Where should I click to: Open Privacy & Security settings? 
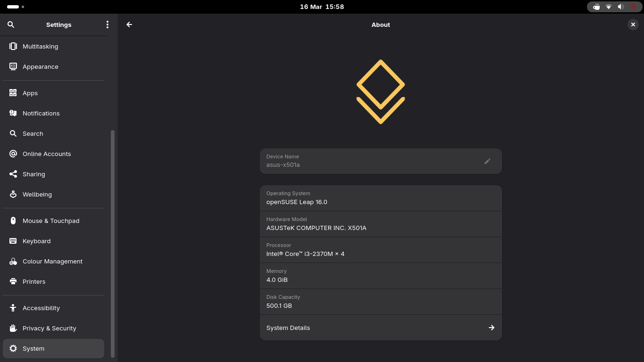pos(49,328)
